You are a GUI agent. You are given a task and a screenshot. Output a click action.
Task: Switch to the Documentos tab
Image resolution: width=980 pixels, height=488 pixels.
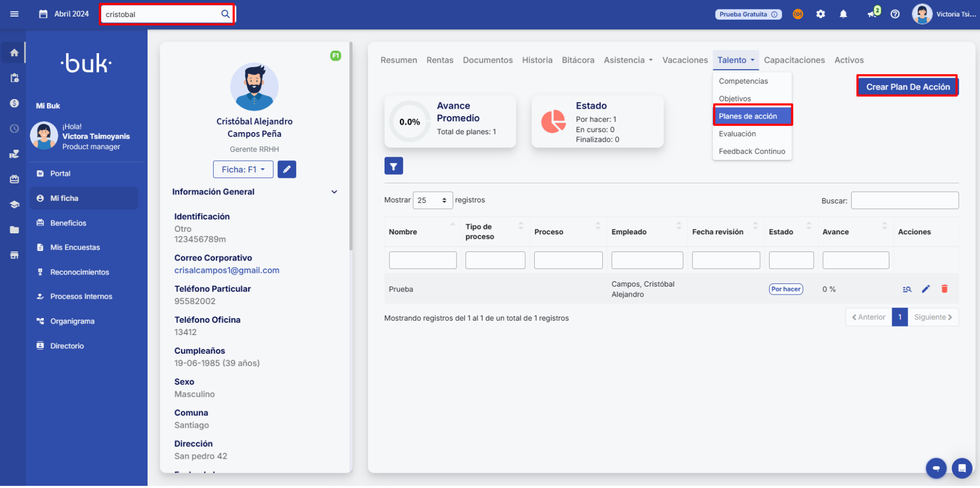tap(487, 60)
